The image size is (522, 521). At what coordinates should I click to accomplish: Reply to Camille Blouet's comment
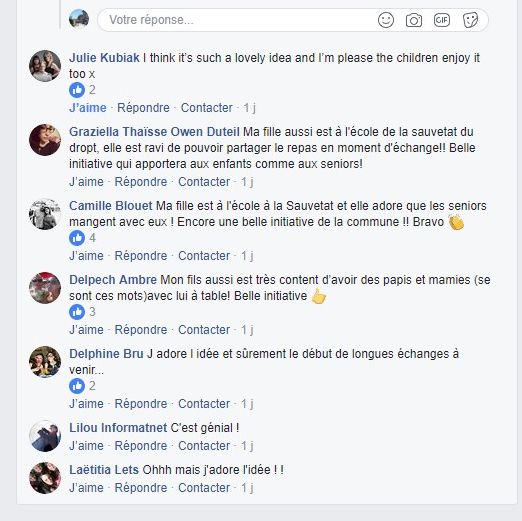click(141, 256)
